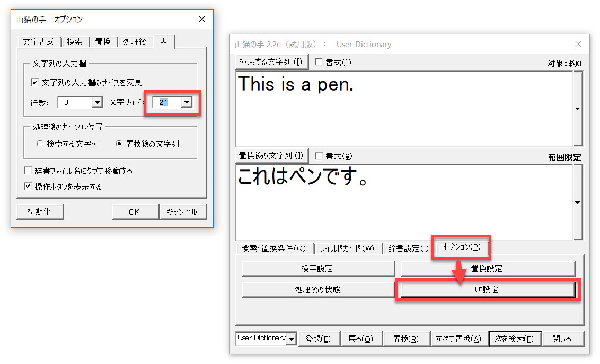Image resolution: width=600 pixels, height=364 pixels.
Task: Uncheck 操作ボタンを表示する checkbox
Action: point(28,187)
